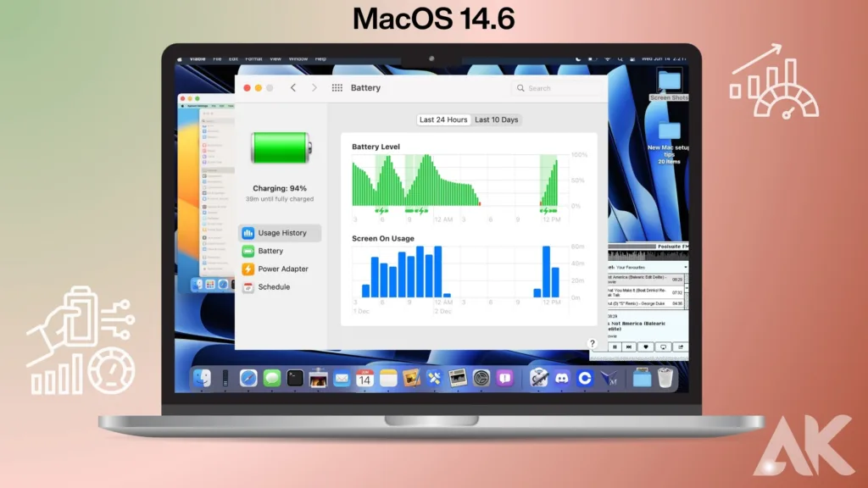Open the Edit menu in menu bar
868x488 pixels.
tap(234, 58)
